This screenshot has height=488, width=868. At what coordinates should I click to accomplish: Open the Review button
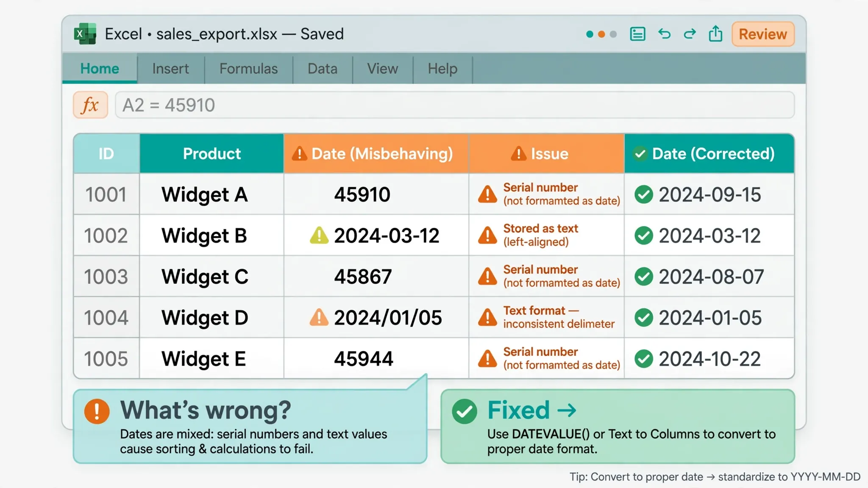763,34
